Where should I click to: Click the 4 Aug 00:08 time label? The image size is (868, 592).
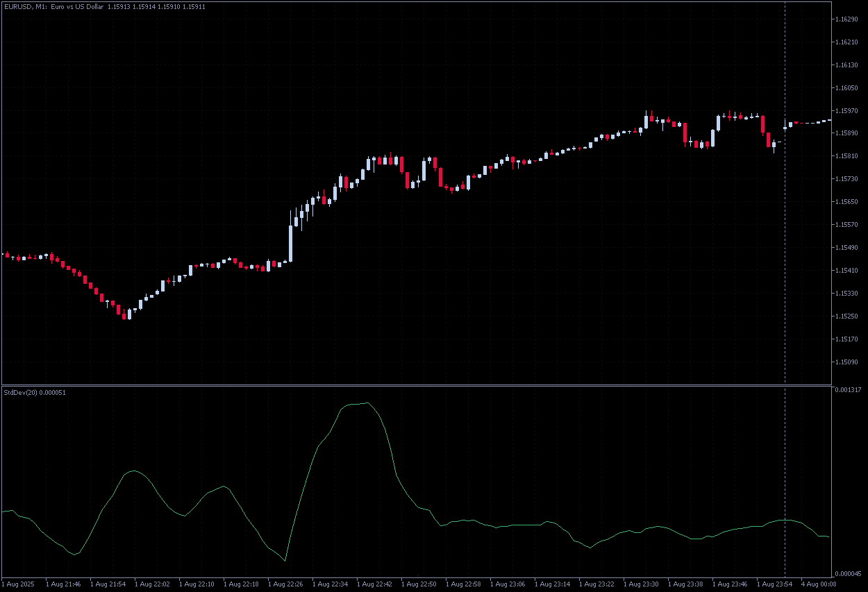(x=818, y=584)
